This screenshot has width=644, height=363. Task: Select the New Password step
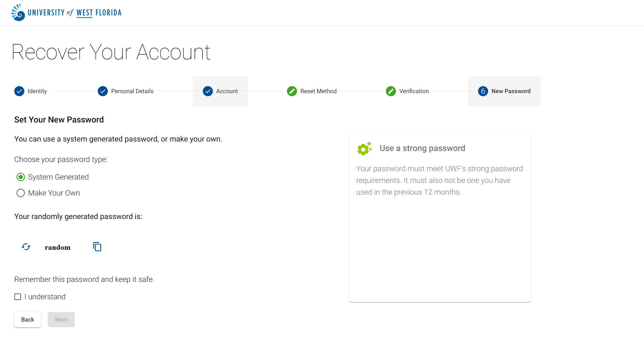point(504,91)
